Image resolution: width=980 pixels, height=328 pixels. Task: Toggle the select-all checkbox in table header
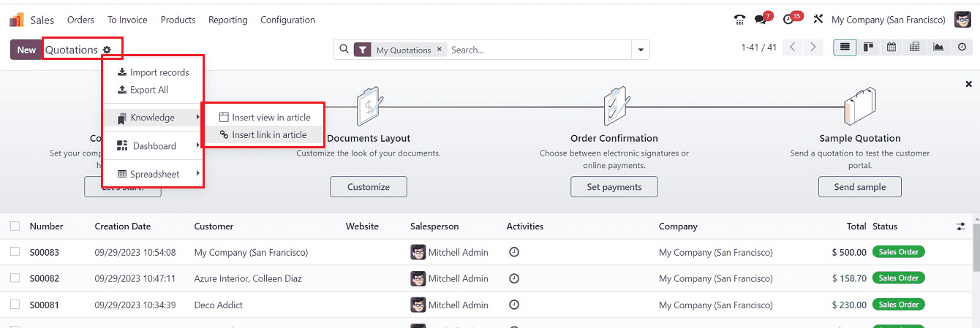(x=15, y=226)
